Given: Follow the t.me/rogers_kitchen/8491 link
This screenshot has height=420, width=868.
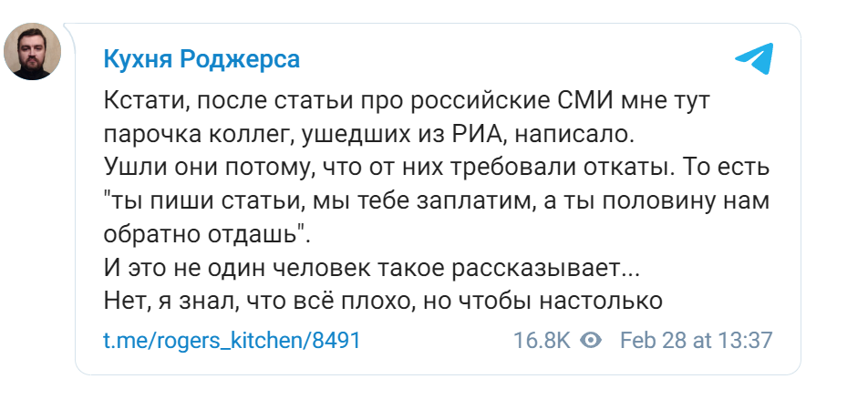Looking at the screenshot, I should point(232,341).
